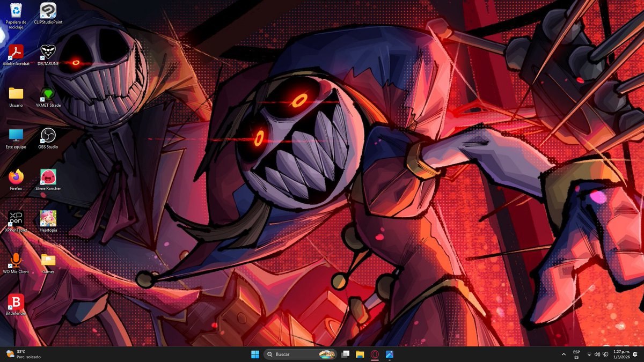Open the Papelera de reciclaje icon
The image size is (644, 362).
16,15
